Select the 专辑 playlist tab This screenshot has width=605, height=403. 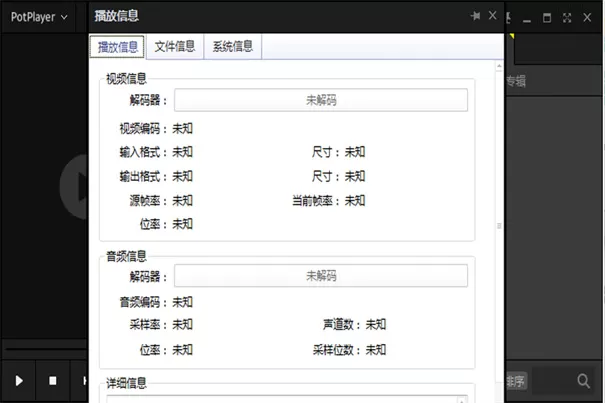coord(516,81)
